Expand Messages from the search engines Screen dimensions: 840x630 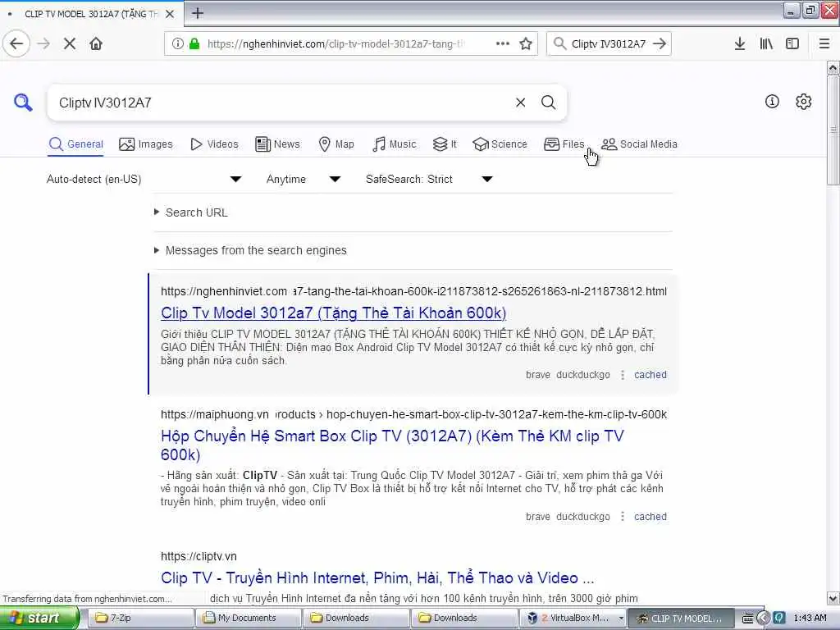250,250
